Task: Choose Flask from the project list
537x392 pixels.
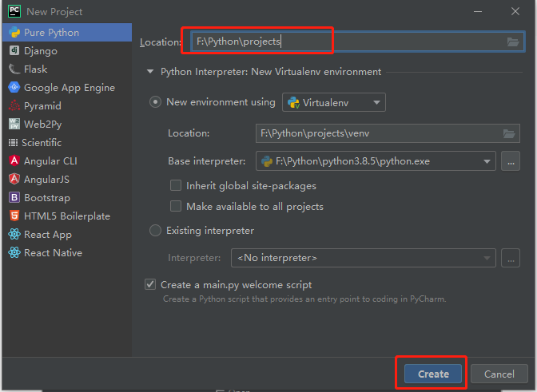Action: 35,69
